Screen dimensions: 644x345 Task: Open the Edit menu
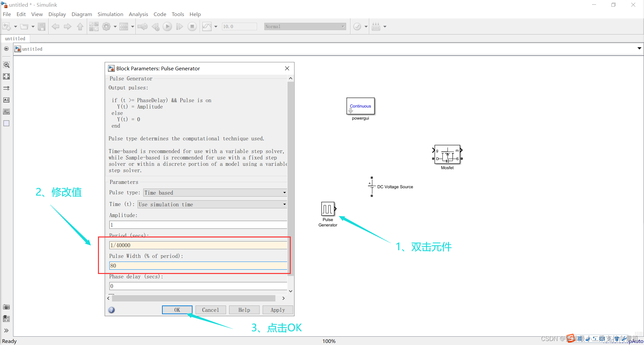(21, 14)
